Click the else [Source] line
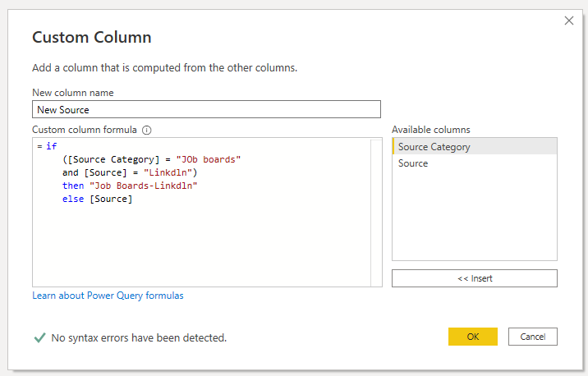588x376 pixels. [97, 199]
